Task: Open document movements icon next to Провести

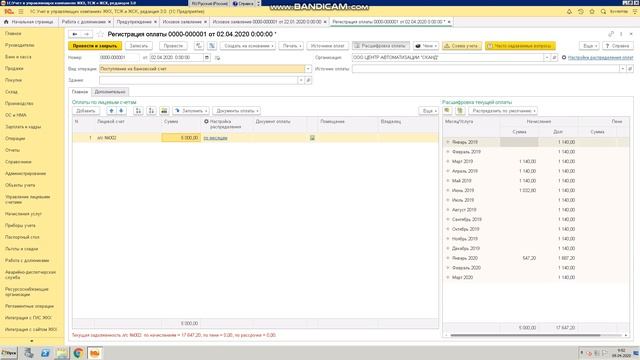Action: [199, 46]
